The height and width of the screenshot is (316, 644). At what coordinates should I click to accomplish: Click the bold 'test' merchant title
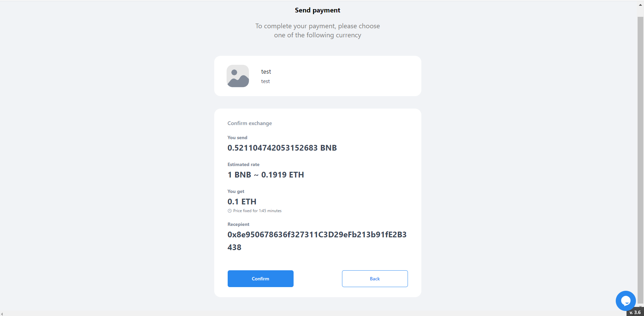[266, 72]
